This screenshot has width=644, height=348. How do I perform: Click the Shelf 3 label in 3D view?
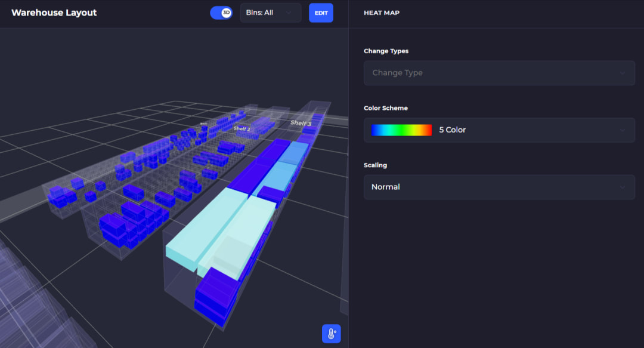coord(301,123)
